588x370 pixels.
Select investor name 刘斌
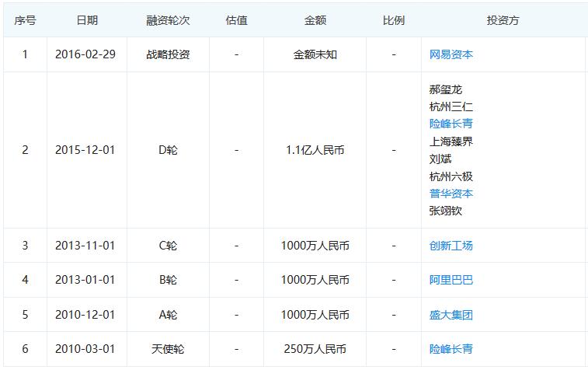point(440,159)
